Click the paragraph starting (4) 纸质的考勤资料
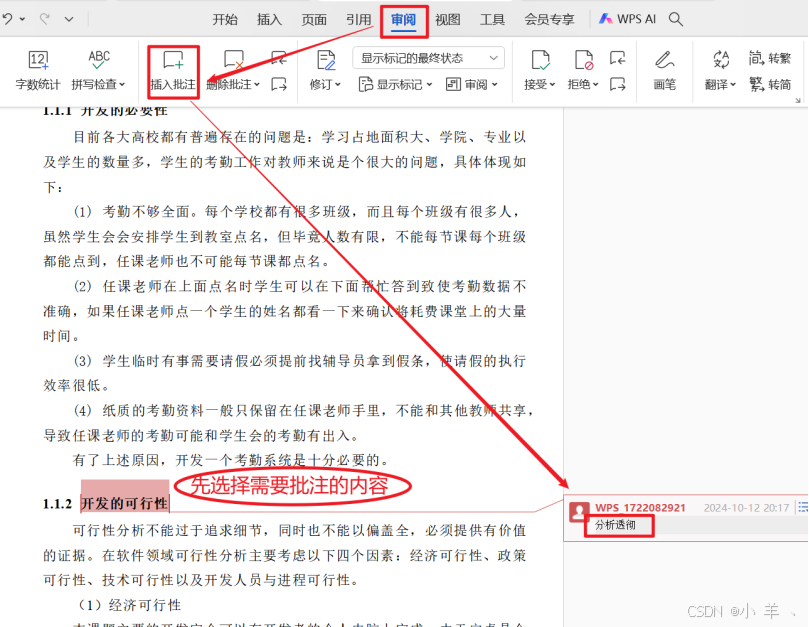809x627 pixels. coord(288,423)
